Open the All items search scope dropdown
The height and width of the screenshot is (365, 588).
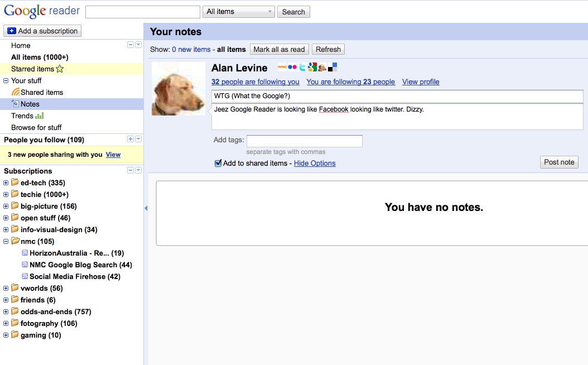[x=239, y=12]
